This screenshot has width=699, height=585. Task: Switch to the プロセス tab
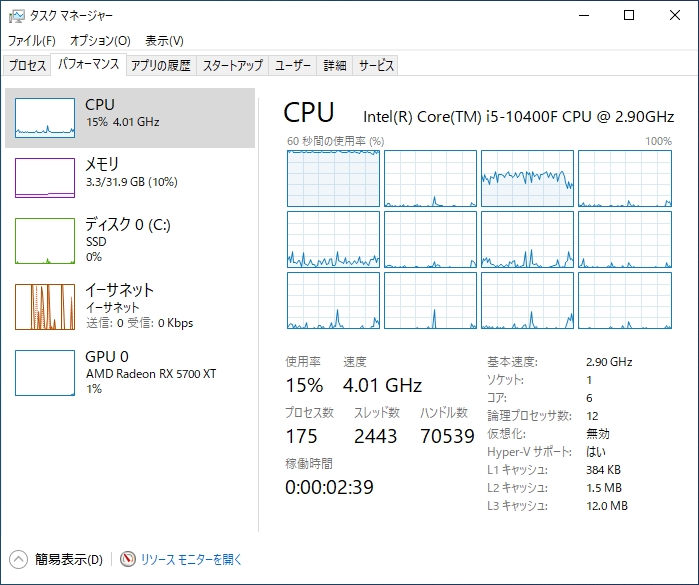click(x=27, y=66)
